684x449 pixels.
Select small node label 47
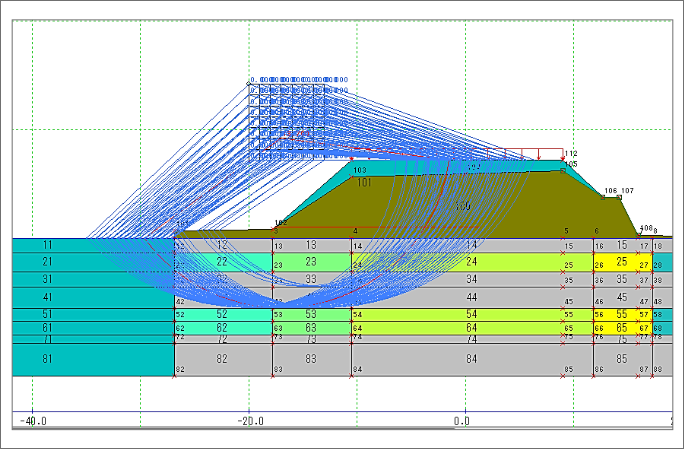pyautogui.click(x=644, y=302)
